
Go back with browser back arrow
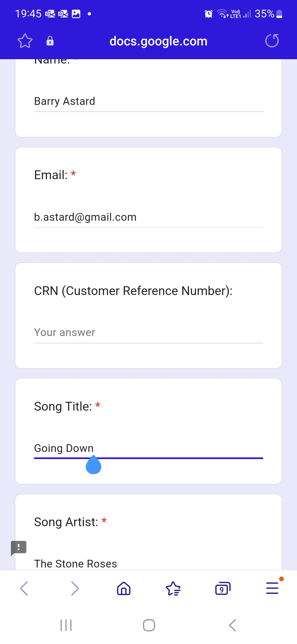pos(24,588)
